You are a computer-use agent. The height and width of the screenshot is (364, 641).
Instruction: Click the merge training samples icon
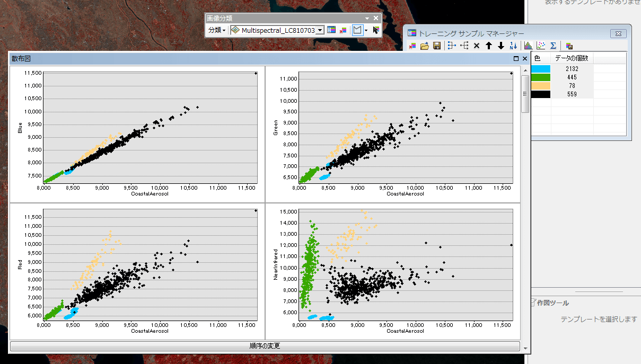tap(452, 46)
